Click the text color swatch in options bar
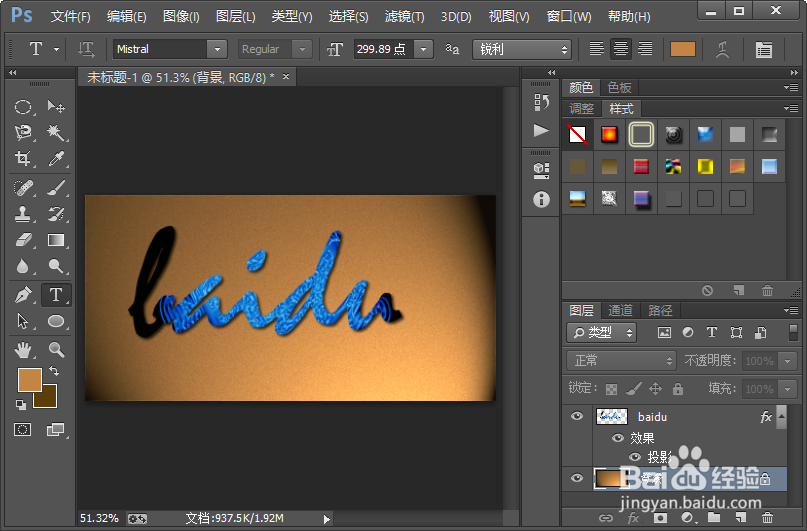This screenshot has height=531, width=807. coord(683,49)
